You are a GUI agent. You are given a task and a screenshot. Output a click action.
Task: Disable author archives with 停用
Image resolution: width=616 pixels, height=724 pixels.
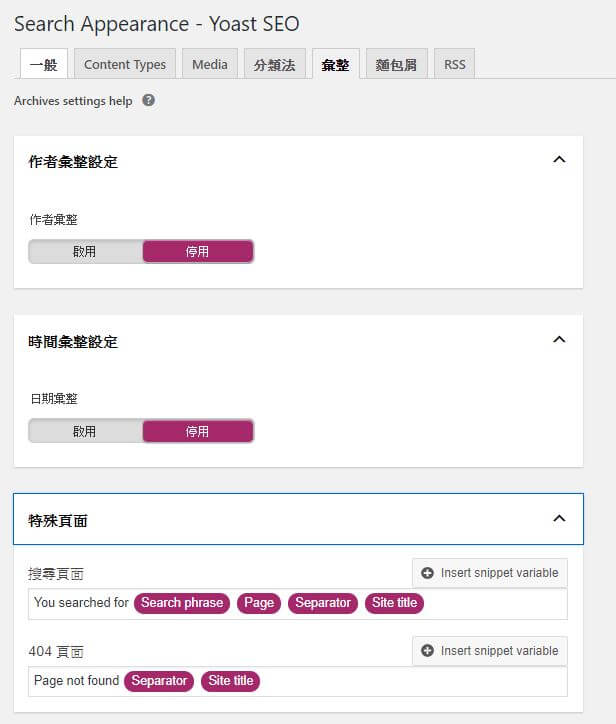click(198, 252)
